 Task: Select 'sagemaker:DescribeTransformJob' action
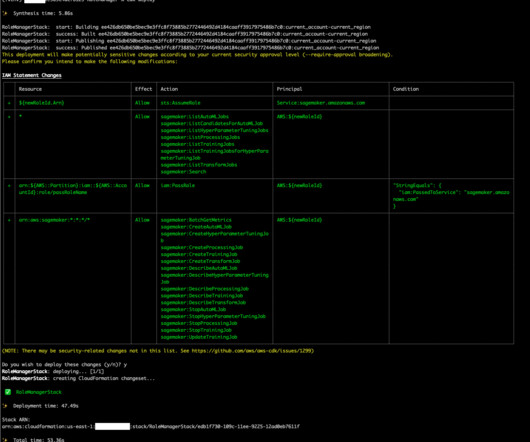click(x=203, y=302)
